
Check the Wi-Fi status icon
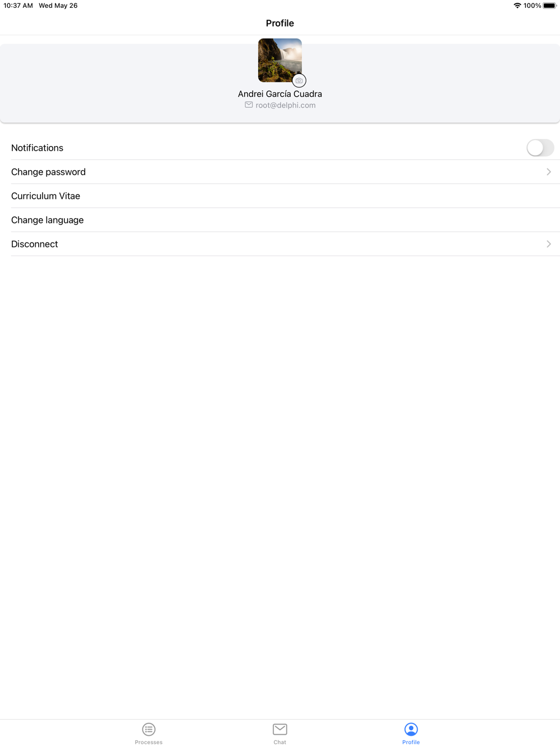pyautogui.click(x=517, y=6)
